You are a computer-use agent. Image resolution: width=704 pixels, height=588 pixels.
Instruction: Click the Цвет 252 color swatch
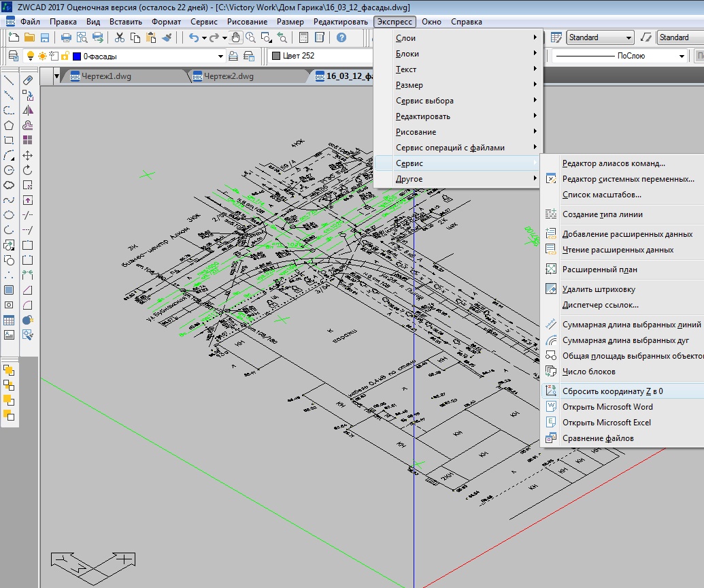[x=276, y=56]
